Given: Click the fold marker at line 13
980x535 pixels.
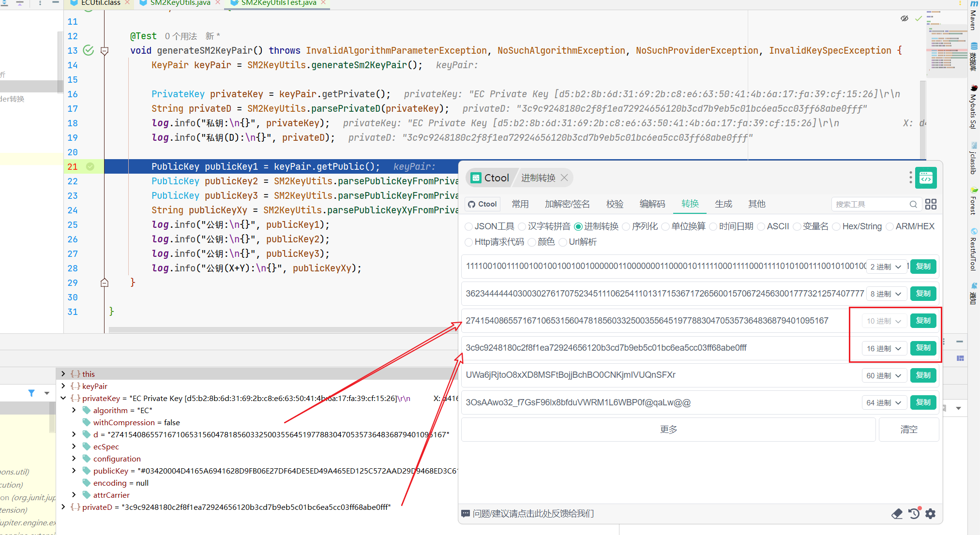Looking at the screenshot, I should click(x=104, y=51).
